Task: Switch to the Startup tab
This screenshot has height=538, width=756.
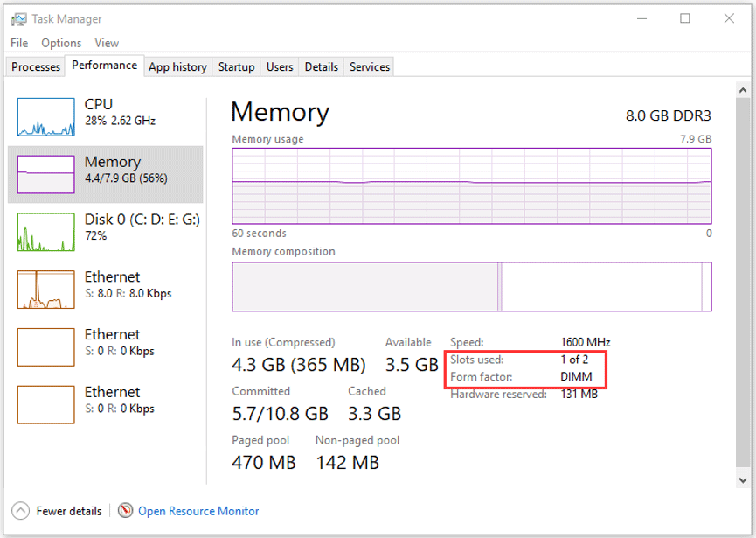Action: [236, 66]
